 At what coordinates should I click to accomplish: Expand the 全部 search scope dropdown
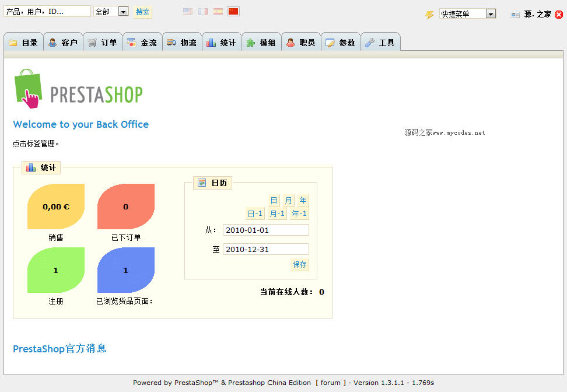click(x=111, y=12)
